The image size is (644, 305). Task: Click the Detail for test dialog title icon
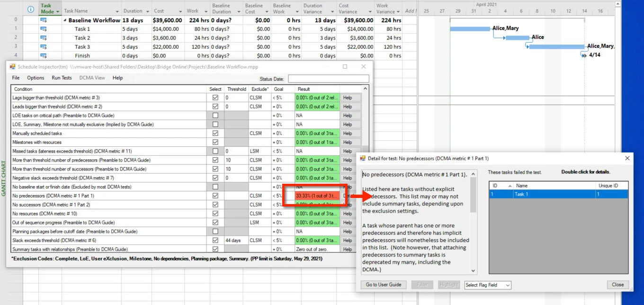coord(363,158)
